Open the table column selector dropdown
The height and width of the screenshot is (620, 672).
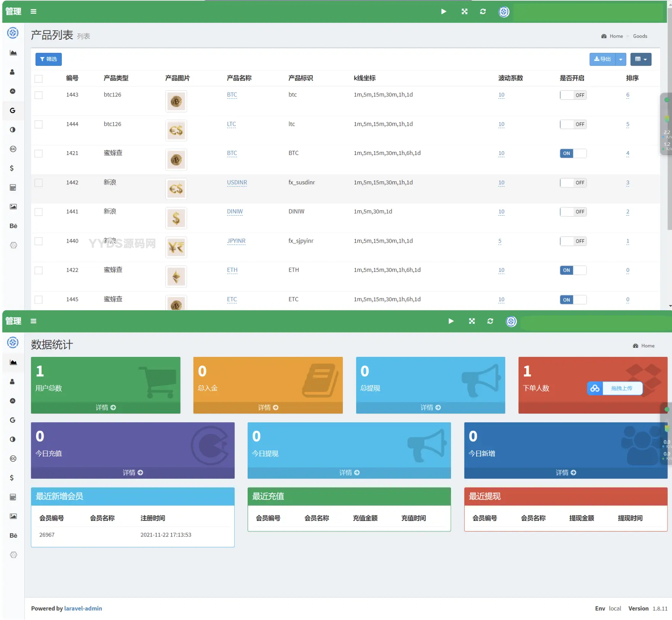coord(641,59)
